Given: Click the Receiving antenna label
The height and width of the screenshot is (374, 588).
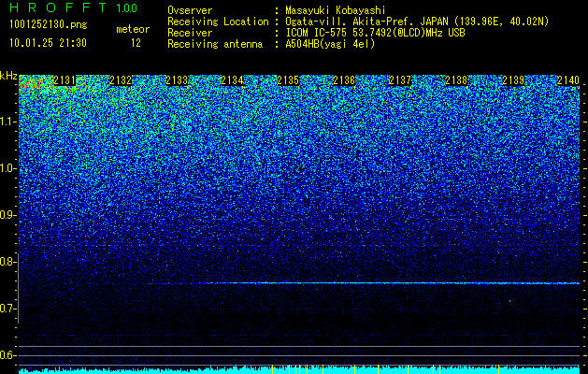Looking at the screenshot, I should click(215, 44).
